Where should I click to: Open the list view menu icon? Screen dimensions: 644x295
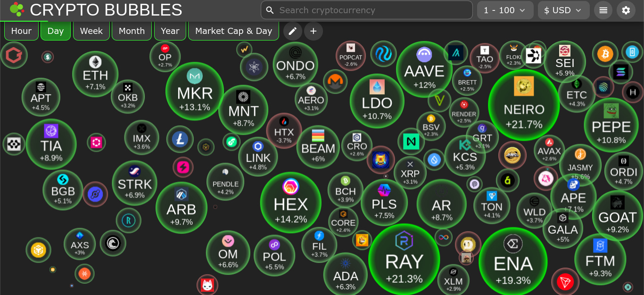pos(603,10)
